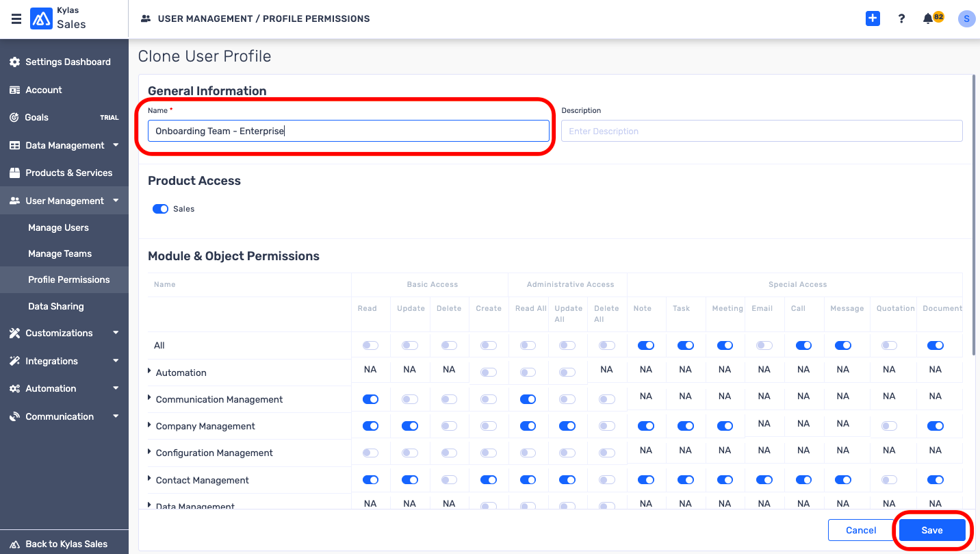980x554 pixels.
Task: Enable Quotation access for All row
Action: [x=889, y=346]
